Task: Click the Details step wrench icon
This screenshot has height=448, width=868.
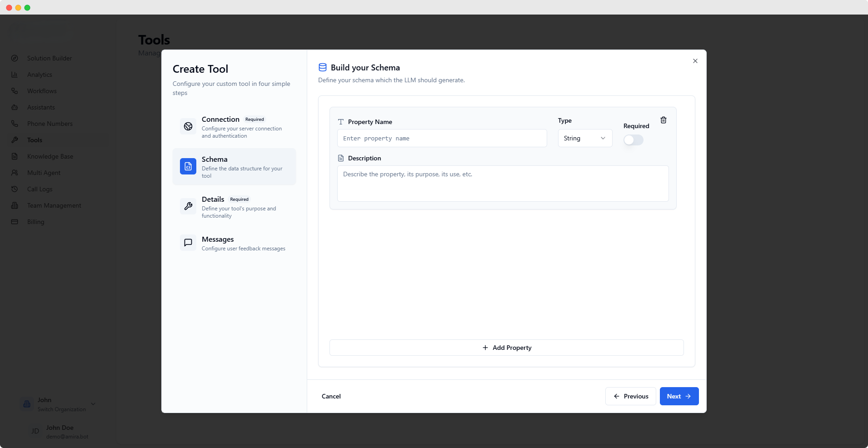Action: [188, 207]
